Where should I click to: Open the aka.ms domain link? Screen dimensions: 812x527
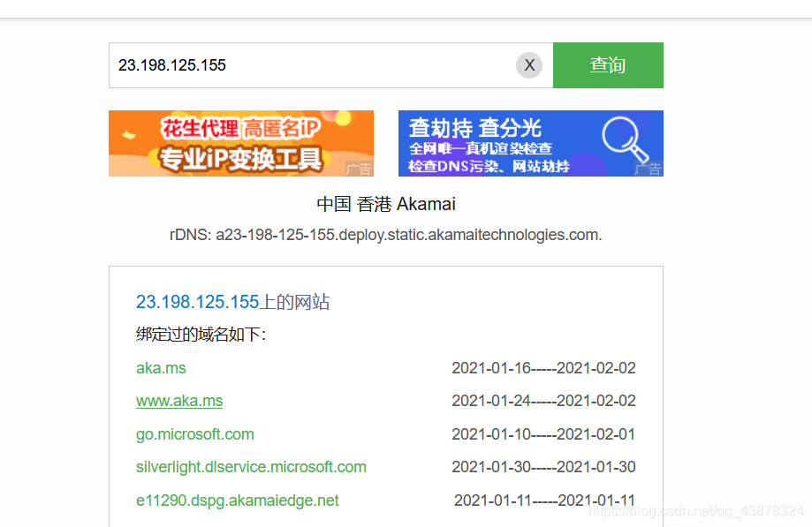[161, 368]
